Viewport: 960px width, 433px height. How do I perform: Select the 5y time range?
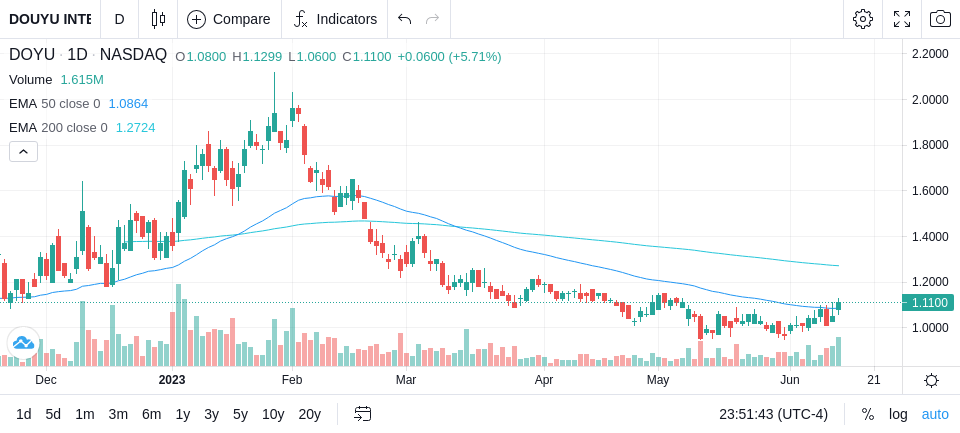pyautogui.click(x=240, y=414)
